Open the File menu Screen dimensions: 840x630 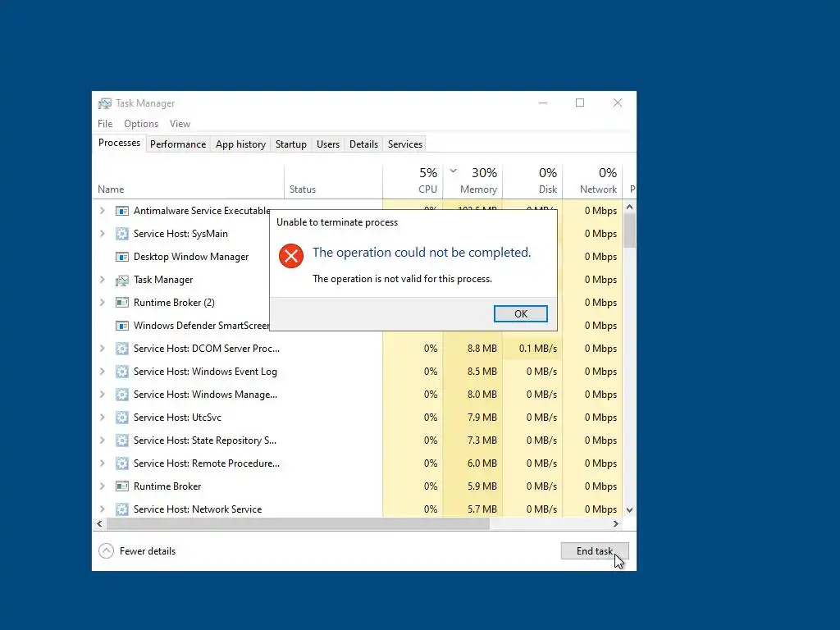105,124
